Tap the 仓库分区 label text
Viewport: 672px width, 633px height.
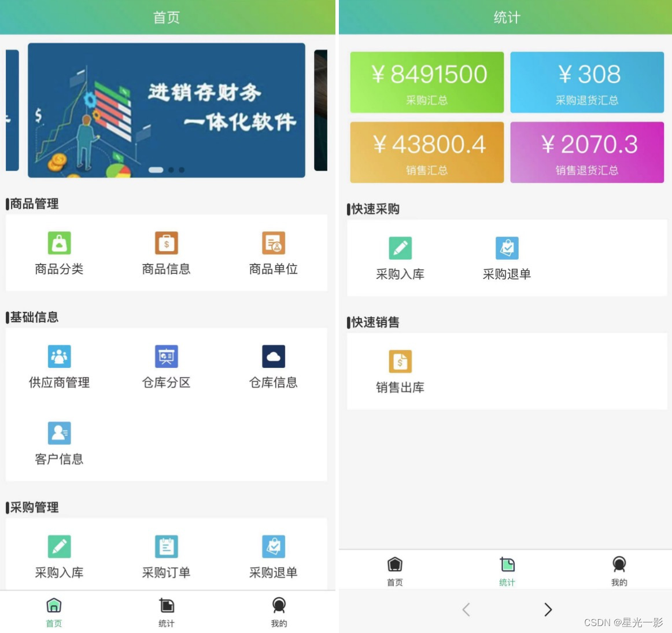(167, 382)
